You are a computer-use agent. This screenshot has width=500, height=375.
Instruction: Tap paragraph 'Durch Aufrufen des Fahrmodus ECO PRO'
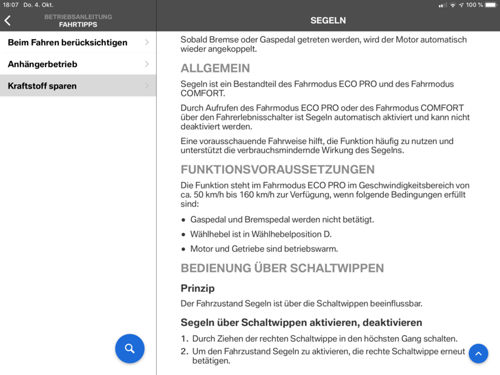325,117
